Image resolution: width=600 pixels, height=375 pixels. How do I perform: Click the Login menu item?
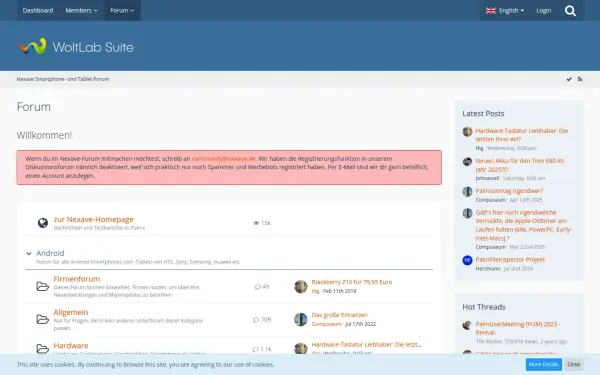pos(544,10)
